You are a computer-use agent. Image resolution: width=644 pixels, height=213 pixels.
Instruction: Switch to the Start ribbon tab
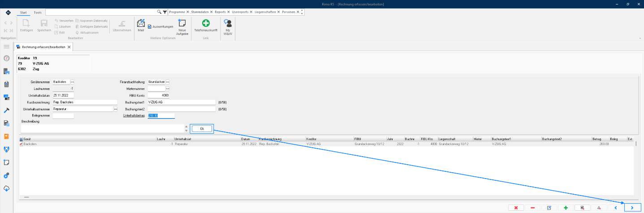(23, 12)
